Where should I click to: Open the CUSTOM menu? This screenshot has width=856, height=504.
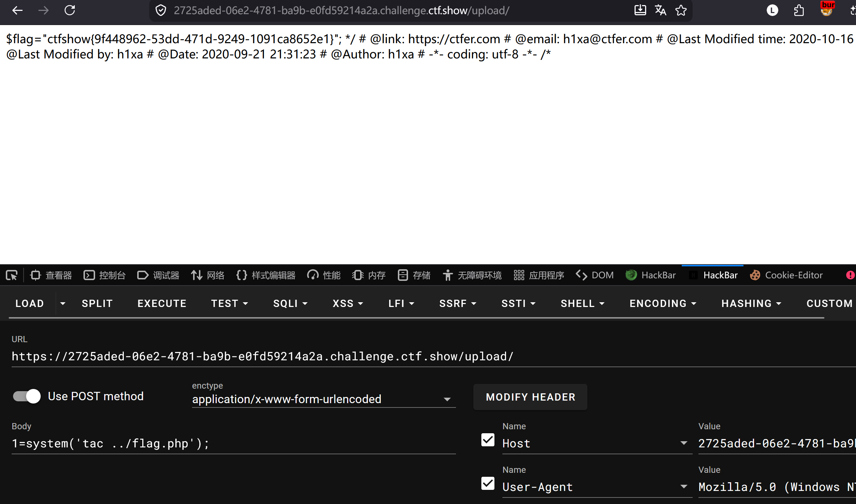pos(829,303)
